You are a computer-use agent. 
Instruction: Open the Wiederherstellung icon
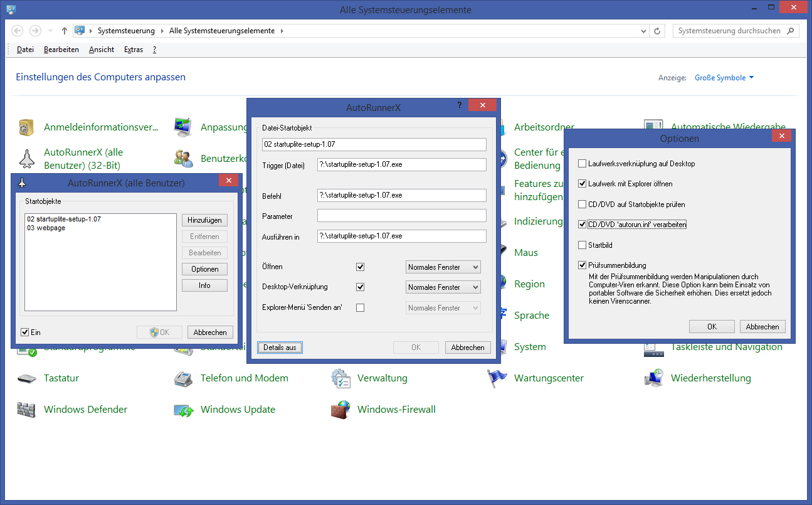coord(653,378)
